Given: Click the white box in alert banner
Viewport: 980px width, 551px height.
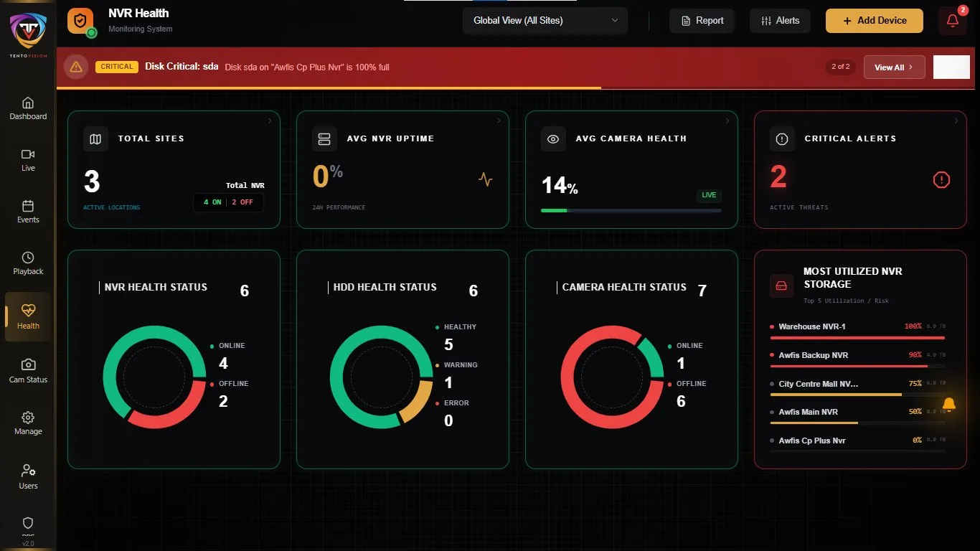Looking at the screenshot, I should pos(951,67).
